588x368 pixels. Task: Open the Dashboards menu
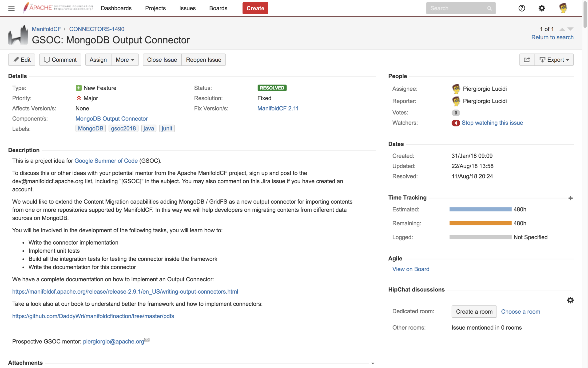pos(116,8)
